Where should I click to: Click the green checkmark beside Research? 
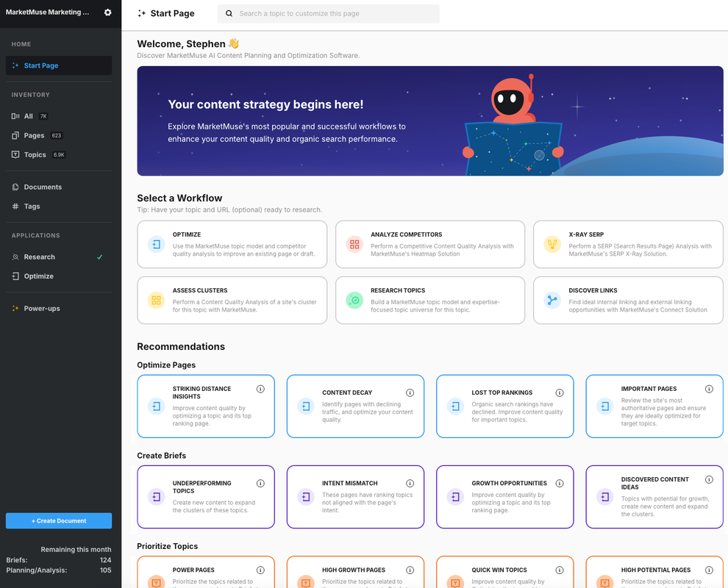(99, 257)
